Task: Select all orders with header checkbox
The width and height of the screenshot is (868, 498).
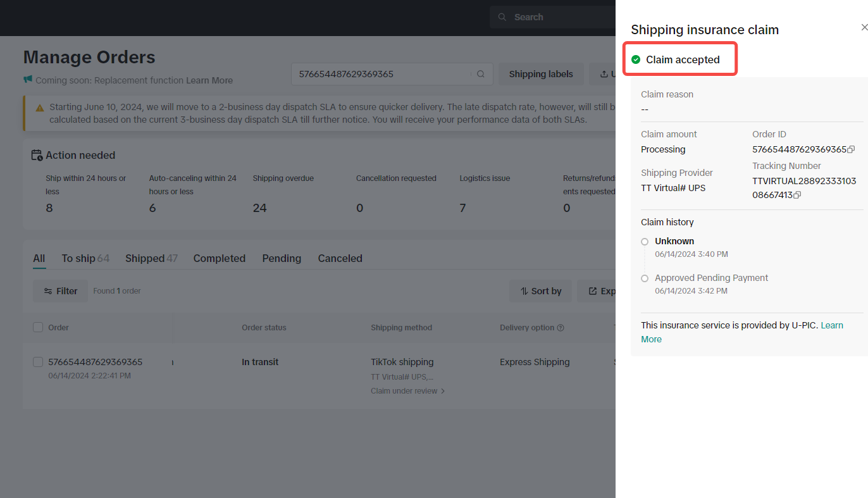Action: (38, 327)
